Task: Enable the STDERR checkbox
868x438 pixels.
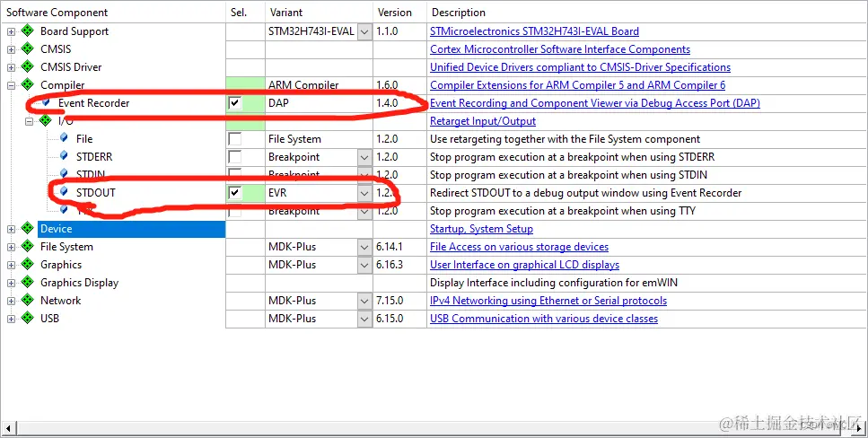Action: click(235, 157)
